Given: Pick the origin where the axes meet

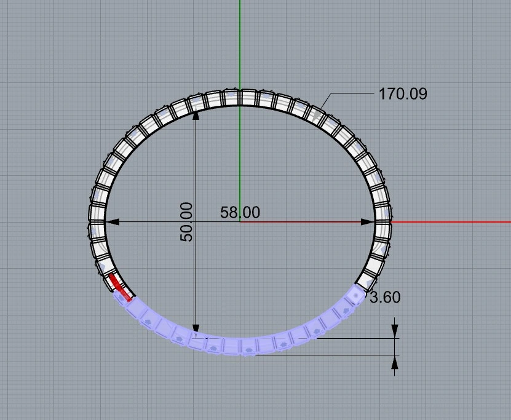Looking at the screenshot, I should 240,221.
